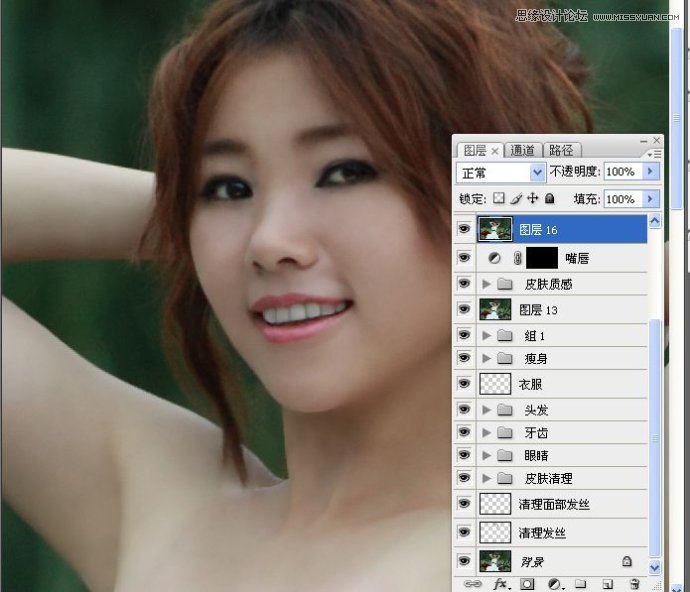Click folder icon of 瘦身 group

[505, 358]
